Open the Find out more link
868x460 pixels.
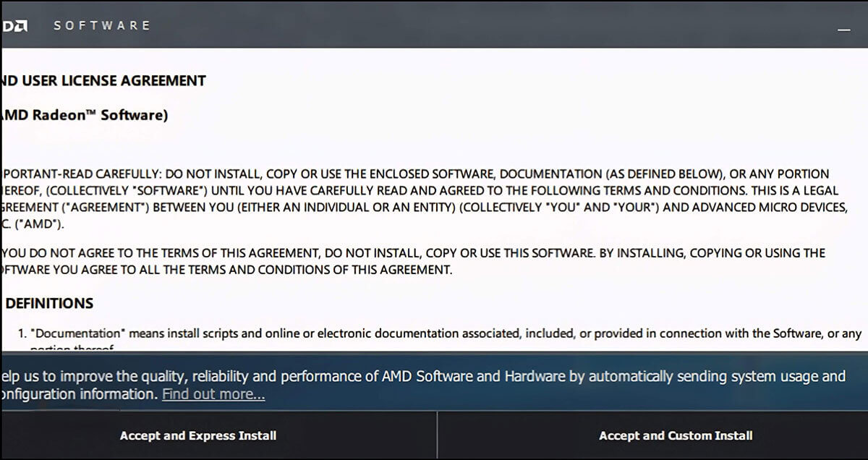(213, 394)
